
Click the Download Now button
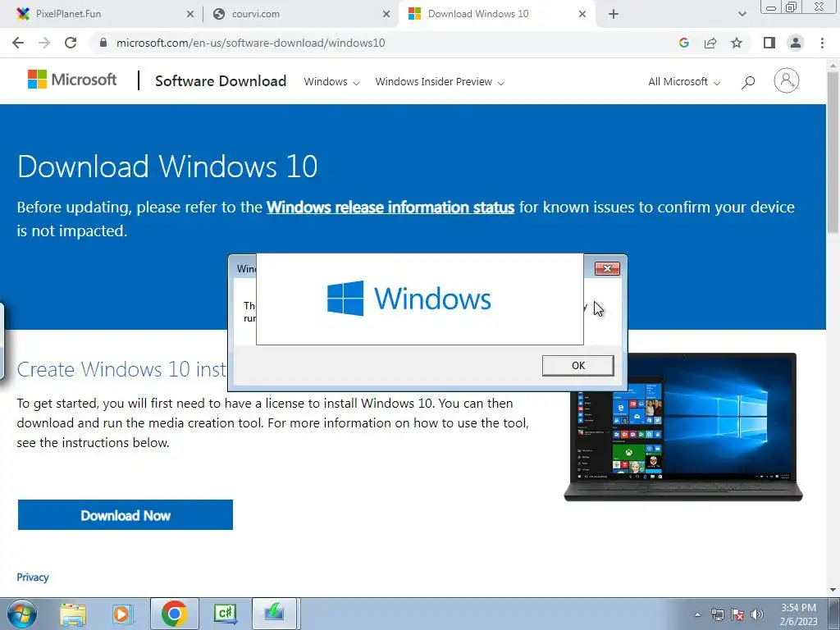click(126, 515)
